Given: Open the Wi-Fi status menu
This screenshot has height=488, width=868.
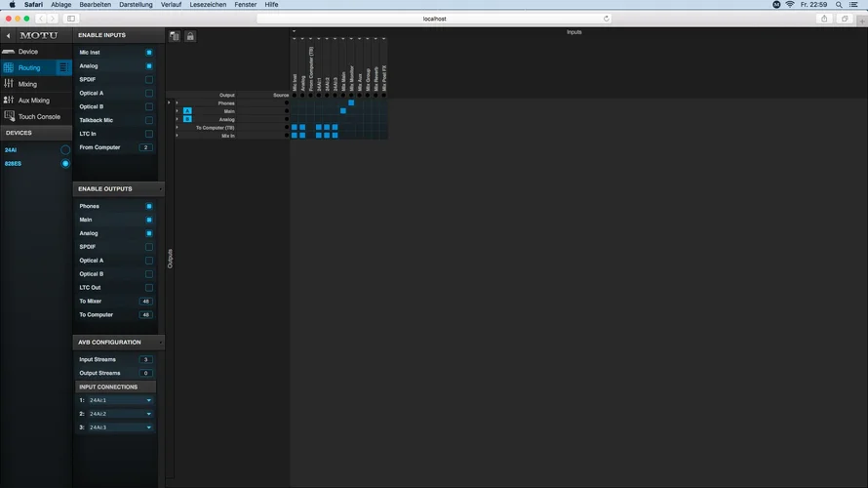Looking at the screenshot, I should (790, 5).
